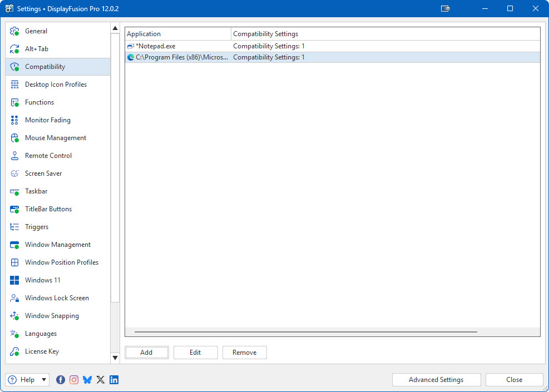This screenshot has width=549, height=392.
Task: Open the Triggers settings section
Action: point(37,227)
